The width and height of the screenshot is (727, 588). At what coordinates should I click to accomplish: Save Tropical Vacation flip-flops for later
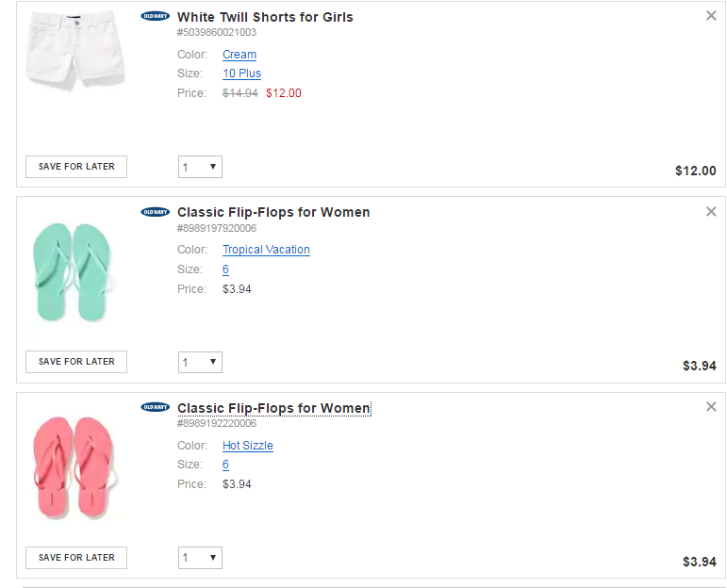tap(76, 362)
